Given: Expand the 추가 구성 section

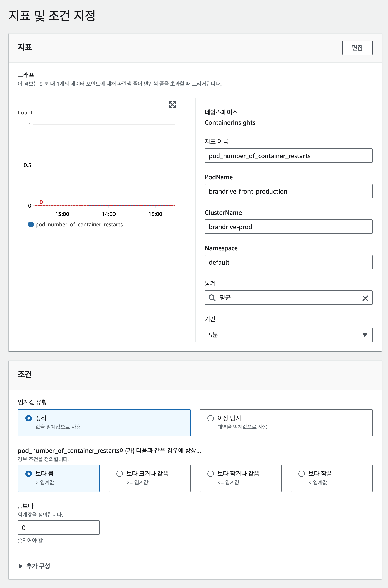Looking at the screenshot, I should pos(34,566).
